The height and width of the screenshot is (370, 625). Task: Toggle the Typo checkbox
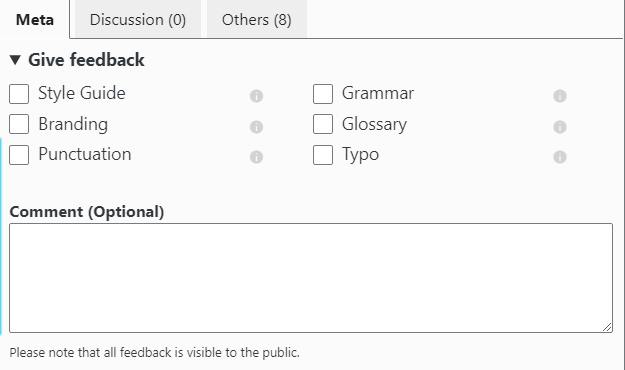point(323,155)
